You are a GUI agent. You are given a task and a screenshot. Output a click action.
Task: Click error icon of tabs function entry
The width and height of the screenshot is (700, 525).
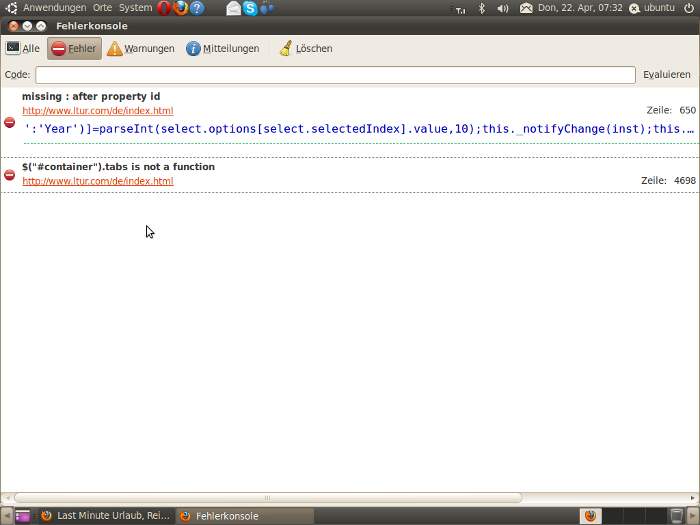pos(9,175)
